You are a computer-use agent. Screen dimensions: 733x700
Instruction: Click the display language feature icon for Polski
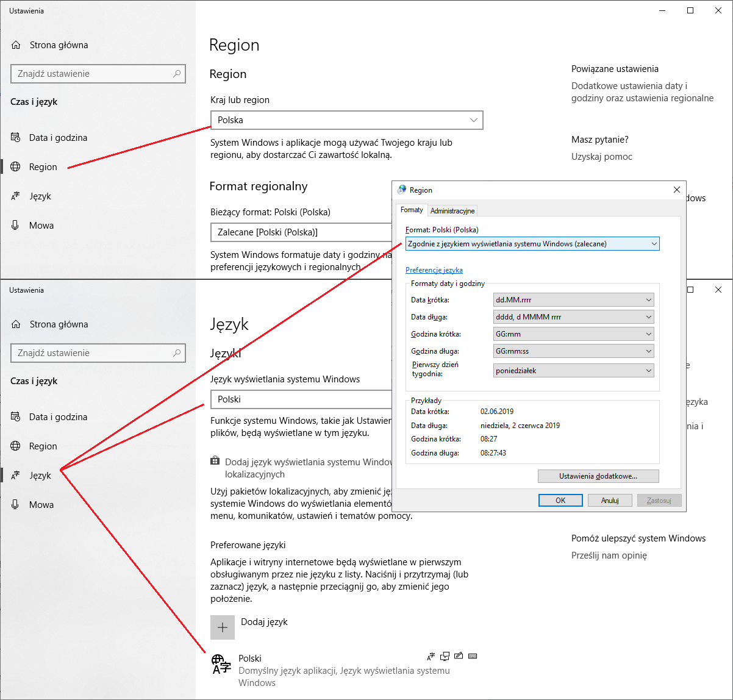(x=431, y=657)
